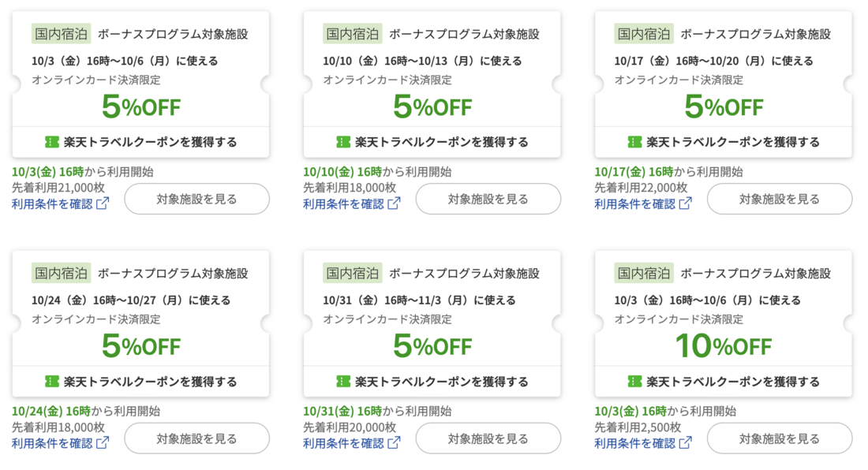Screen dimensions: 868x470
Task: Click coupon ticket icon on 10/24 card
Action: tap(52, 382)
